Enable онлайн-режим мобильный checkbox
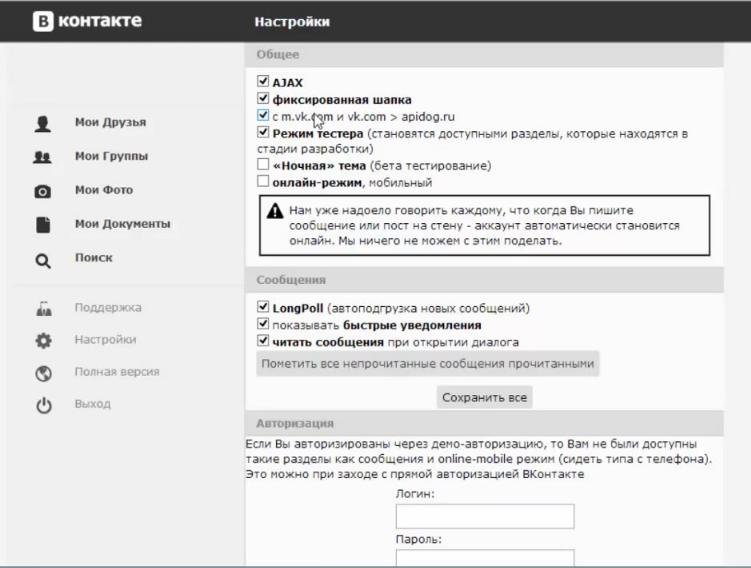Image resolution: width=751 pixels, height=568 pixels. [x=263, y=182]
